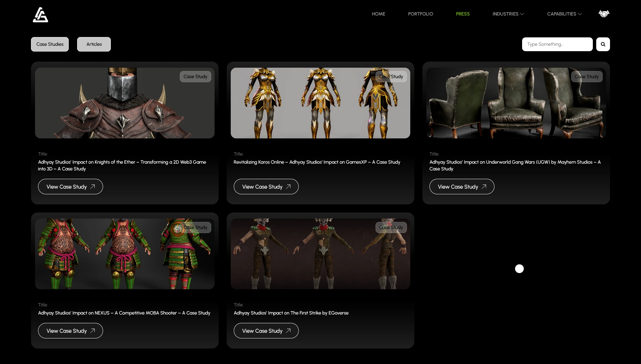Click the Adhyay Studios logo

(40, 14)
